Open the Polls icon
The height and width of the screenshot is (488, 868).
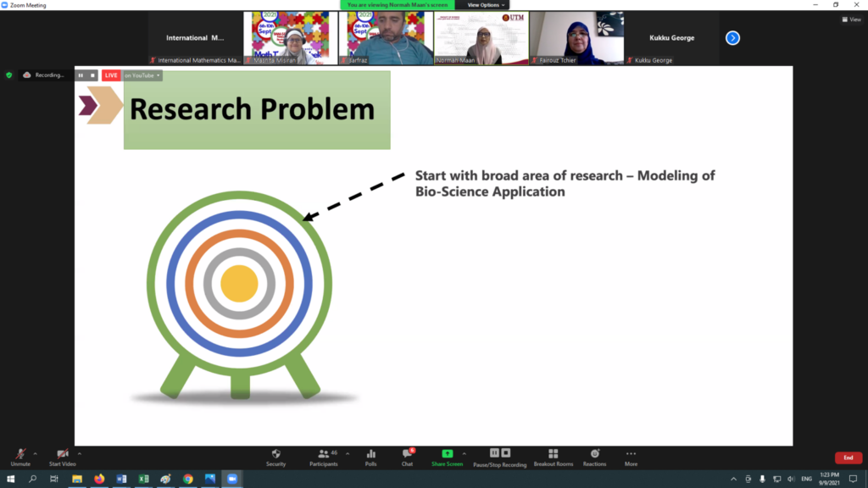coord(371,457)
